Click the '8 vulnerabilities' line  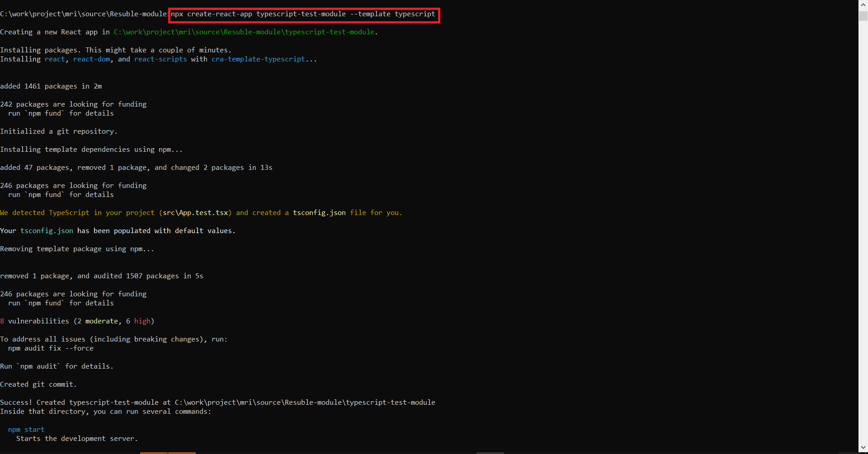77,321
